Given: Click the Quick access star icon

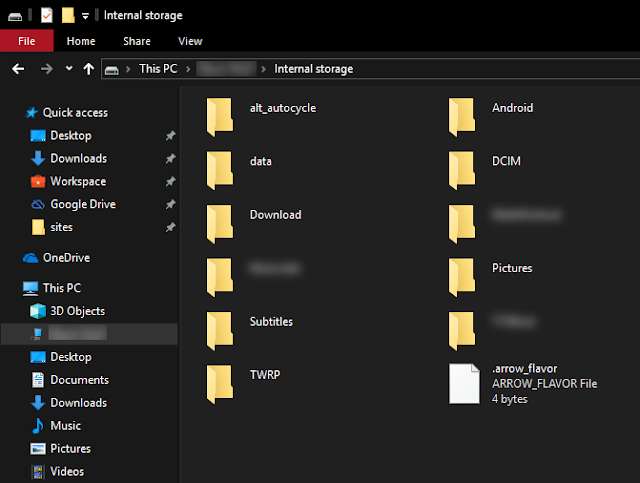Looking at the screenshot, I should [x=31, y=113].
